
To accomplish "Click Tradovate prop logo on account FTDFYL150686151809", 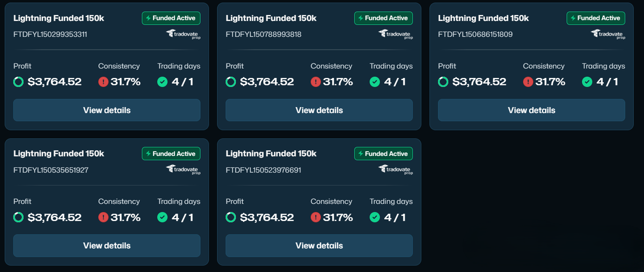I will tap(608, 34).
